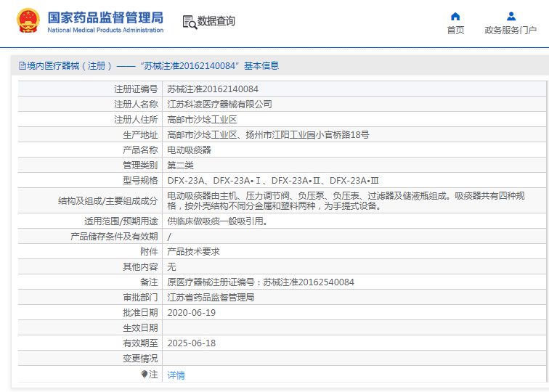Select structure description starting 电动吸痰器由主机
The height and width of the screenshot is (392, 549).
point(346,200)
